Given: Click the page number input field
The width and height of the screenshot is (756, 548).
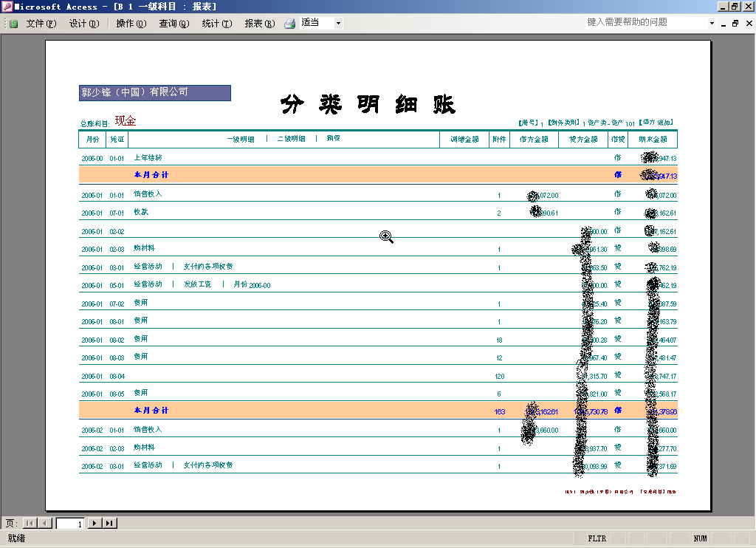Looking at the screenshot, I should point(70,523).
